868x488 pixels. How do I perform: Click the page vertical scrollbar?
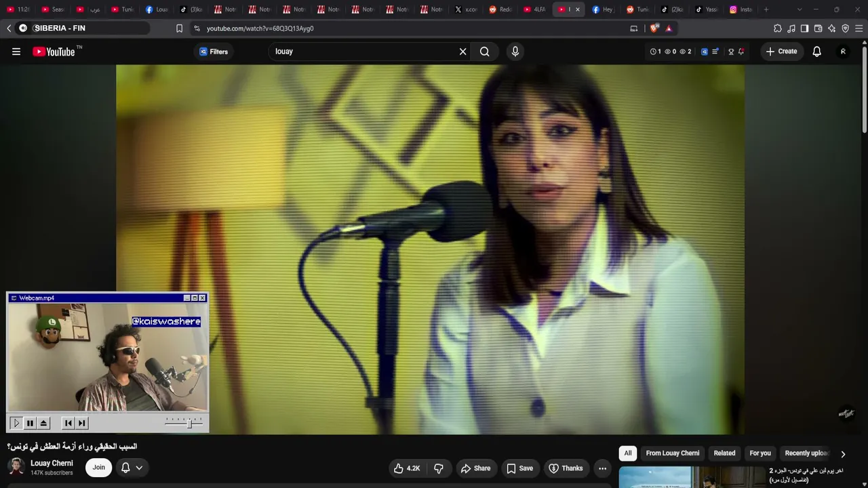pyautogui.click(x=864, y=88)
